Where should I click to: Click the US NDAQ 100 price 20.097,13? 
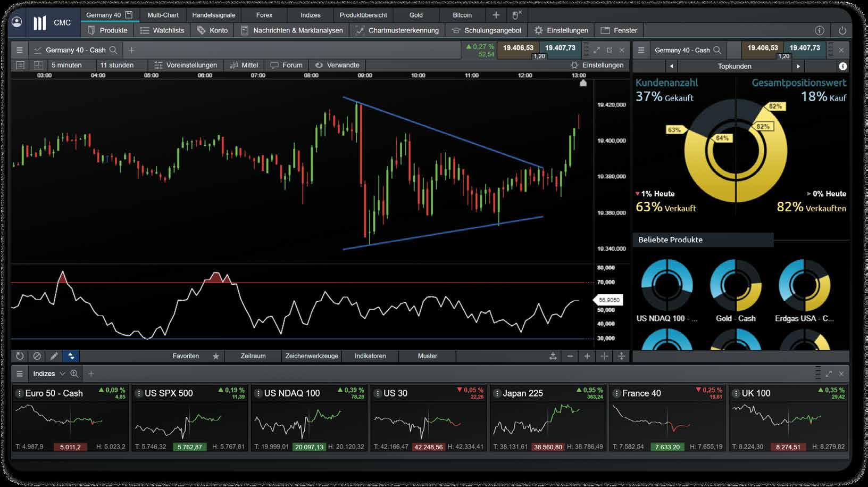[x=309, y=447]
